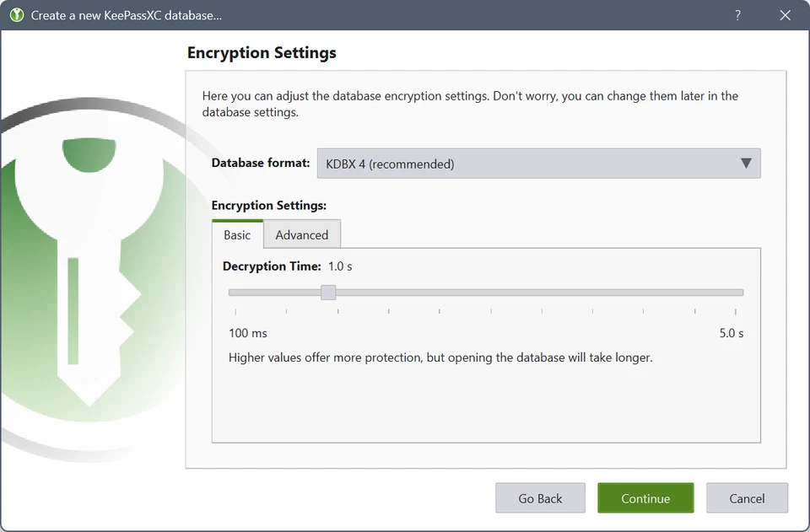Screen dimensions: 810x532
Task: Cancel the database creation wizard
Action: coord(747,497)
